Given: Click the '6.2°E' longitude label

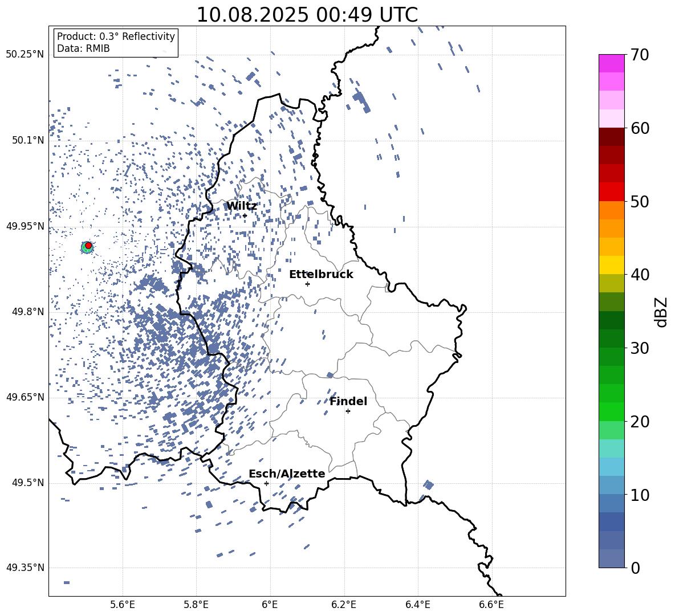Looking at the screenshot, I should pyautogui.click(x=344, y=605).
